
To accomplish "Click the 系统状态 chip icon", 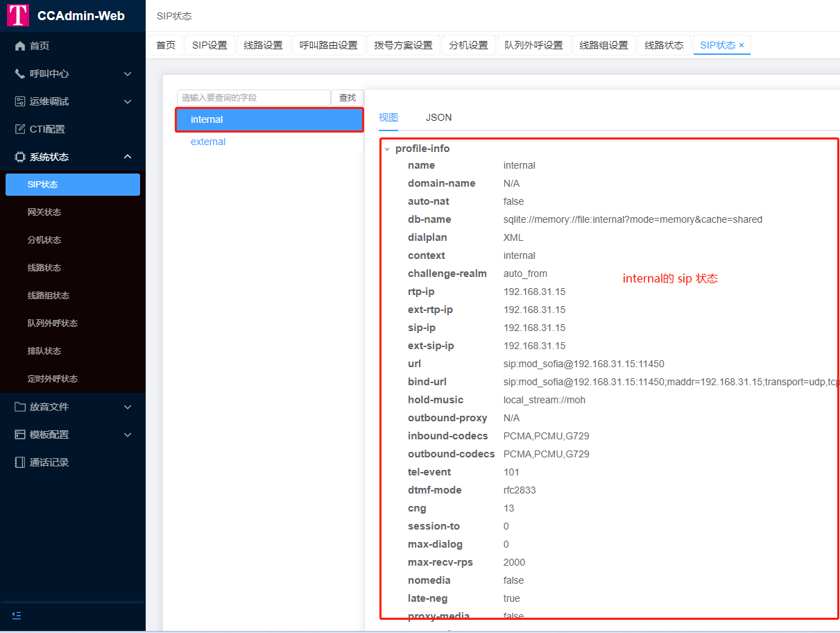I will point(20,157).
